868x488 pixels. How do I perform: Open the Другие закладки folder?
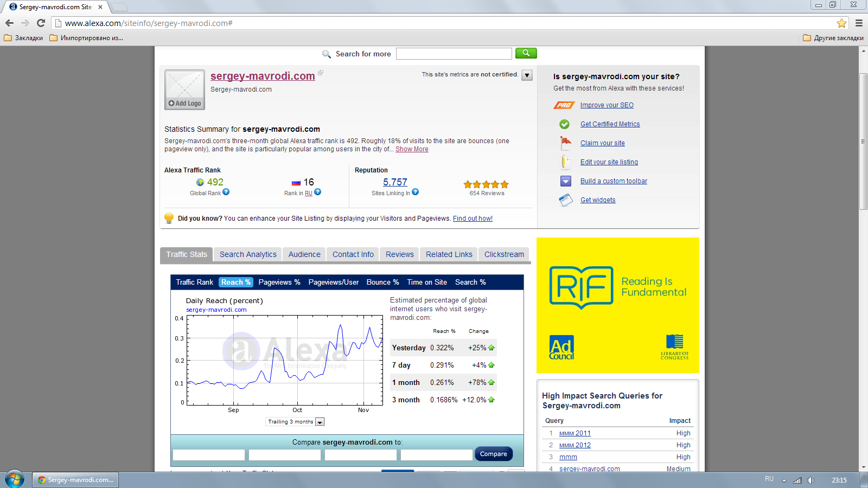(x=833, y=38)
